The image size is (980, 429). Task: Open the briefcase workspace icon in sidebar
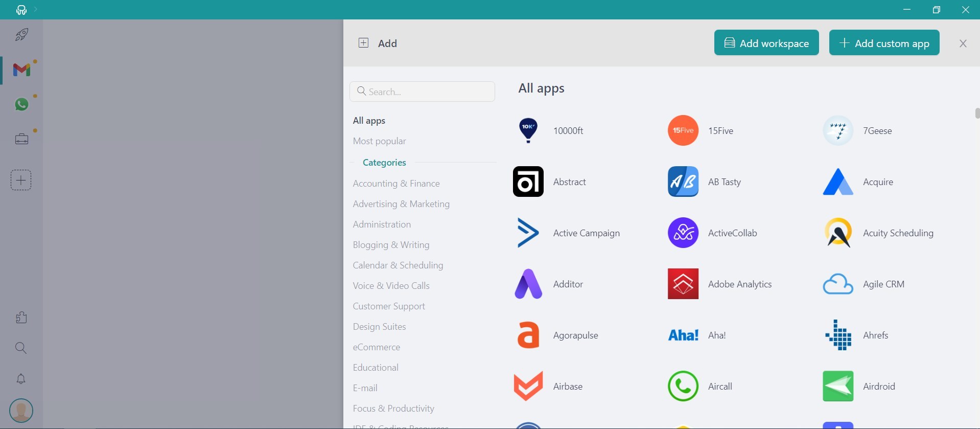21,139
